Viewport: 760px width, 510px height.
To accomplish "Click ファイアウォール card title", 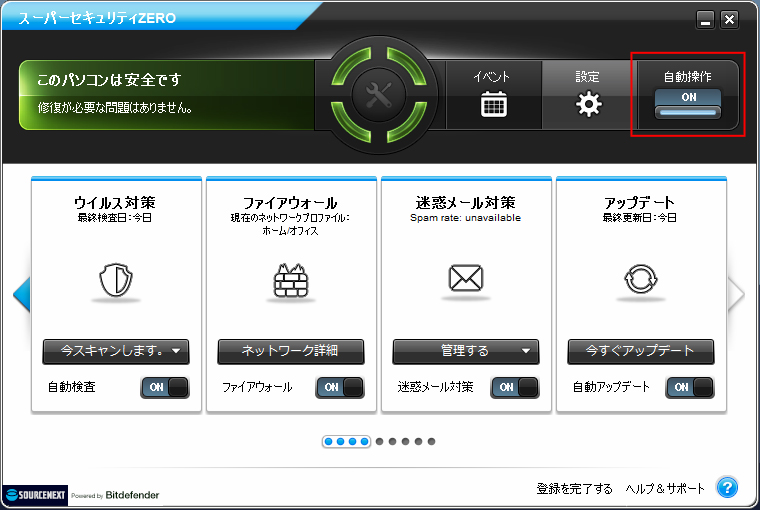I will pos(290,202).
